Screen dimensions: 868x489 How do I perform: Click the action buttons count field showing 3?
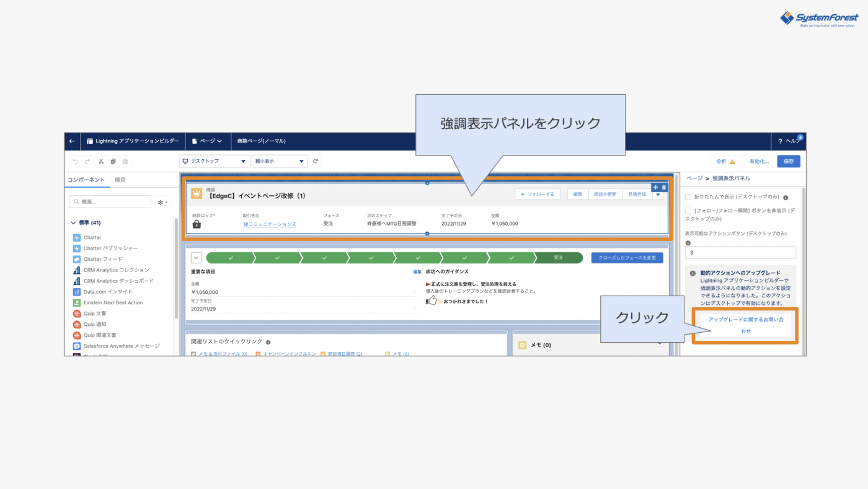point(740,252)
